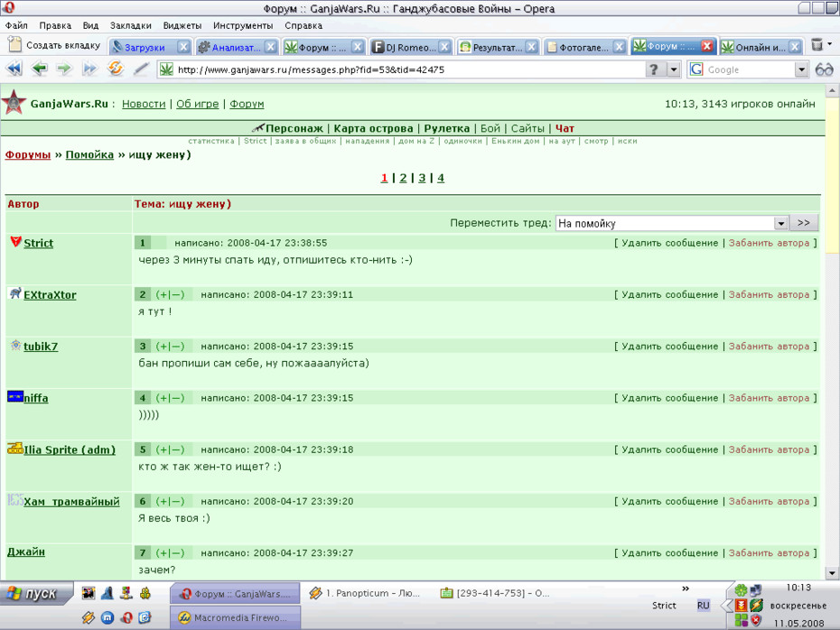The width and height of the screenshot is (840, 630).
Task: Open the Помойка breadcrumb link
Action: click(x=89, y=154)
